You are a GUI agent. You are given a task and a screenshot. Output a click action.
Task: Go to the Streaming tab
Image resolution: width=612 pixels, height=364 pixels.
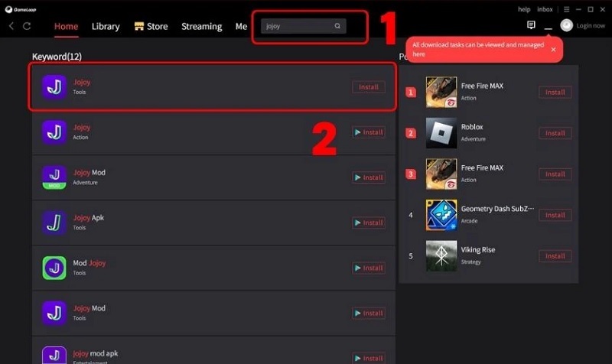point(201,27)
